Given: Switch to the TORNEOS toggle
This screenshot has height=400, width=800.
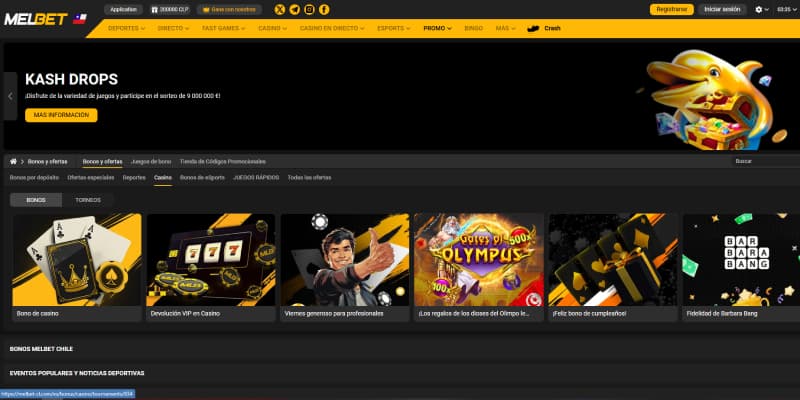Looking at the screenshot, I should click(88, 200).
